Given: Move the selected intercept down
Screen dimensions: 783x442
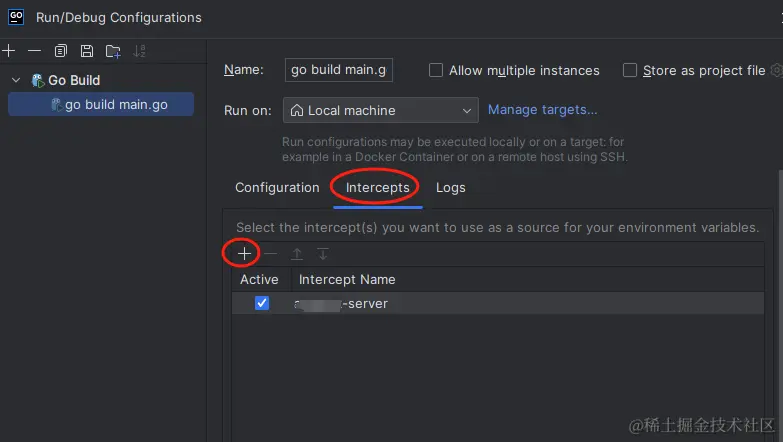Looking at the screenshot, I should pos(323,254).
